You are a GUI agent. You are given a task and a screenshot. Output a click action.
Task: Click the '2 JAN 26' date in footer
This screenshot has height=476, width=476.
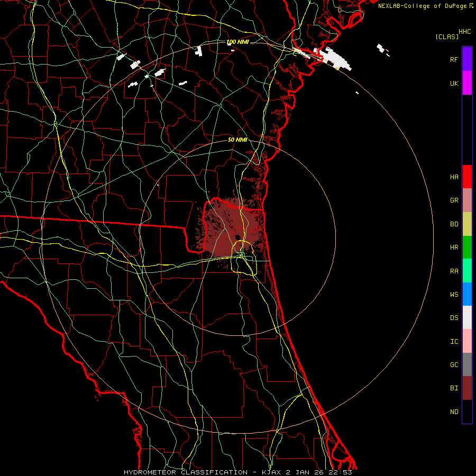[305, 472]
